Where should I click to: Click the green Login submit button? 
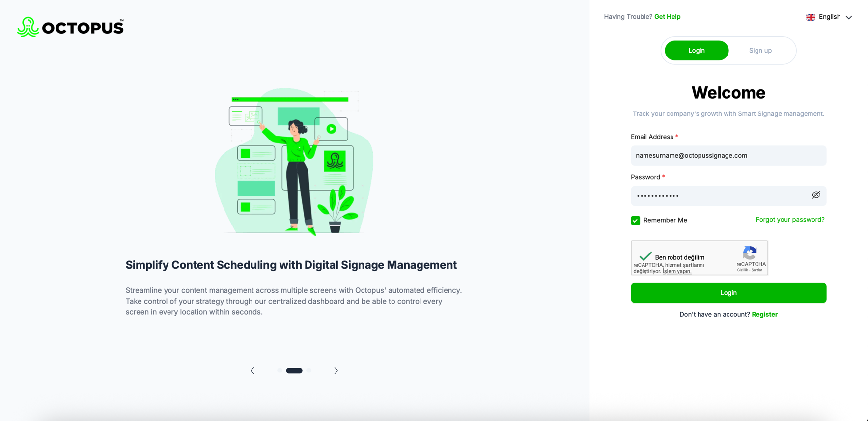coord(728,293)
